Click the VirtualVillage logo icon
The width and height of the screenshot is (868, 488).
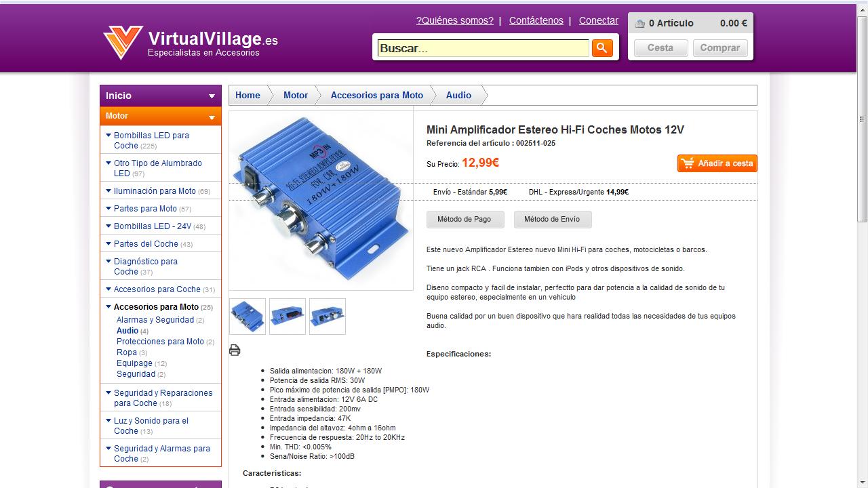point(123,42)
